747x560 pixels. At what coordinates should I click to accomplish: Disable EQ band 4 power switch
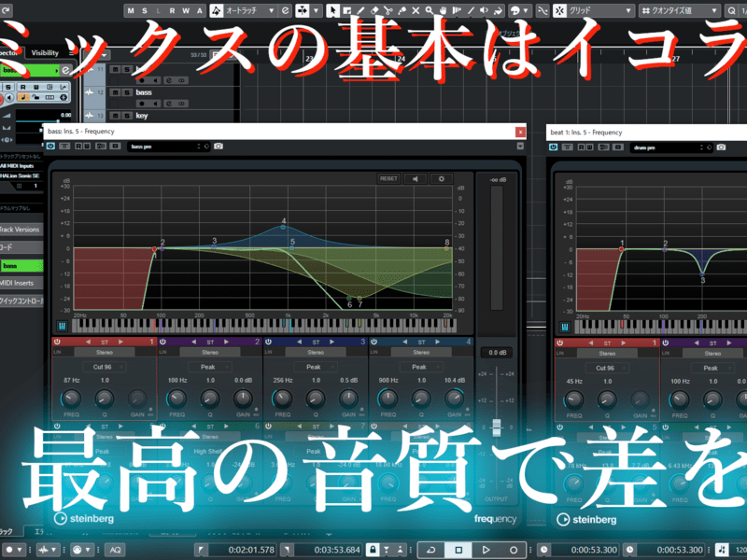(x=373, y=343)
